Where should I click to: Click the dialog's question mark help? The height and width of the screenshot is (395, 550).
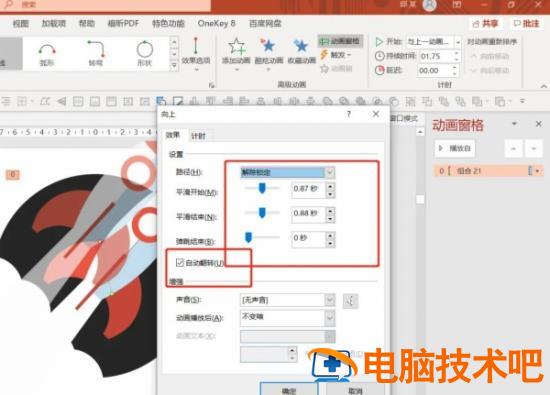tap(349, 114)
